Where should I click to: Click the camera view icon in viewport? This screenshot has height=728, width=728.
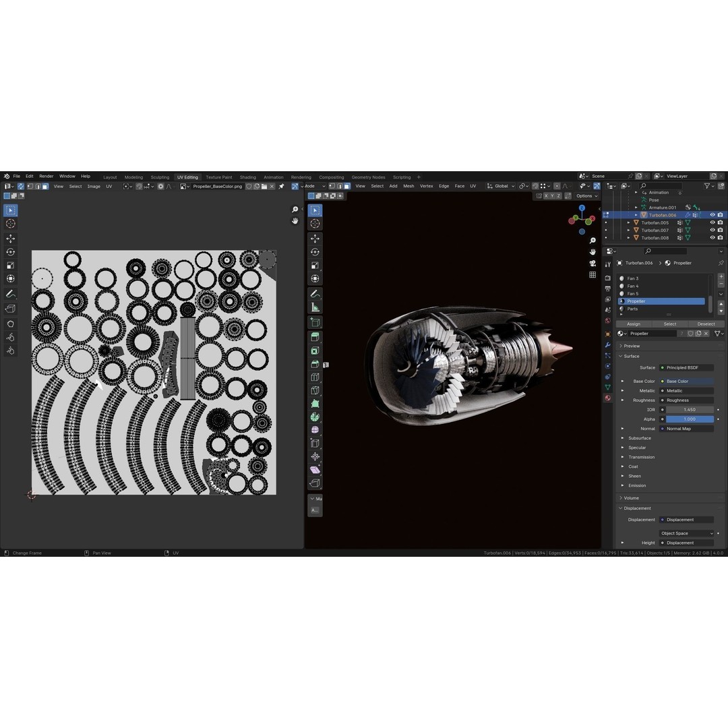point(593,263)
